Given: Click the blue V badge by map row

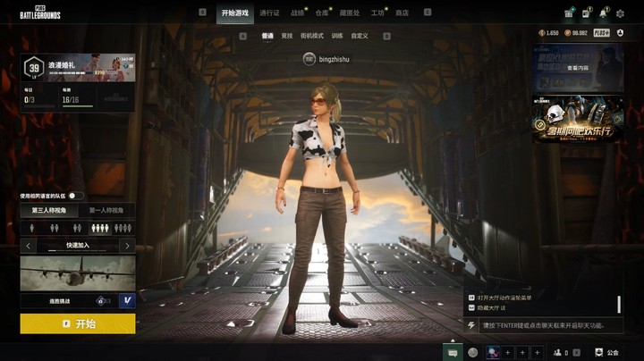Looking at the screenshot, I should [127, 301].
